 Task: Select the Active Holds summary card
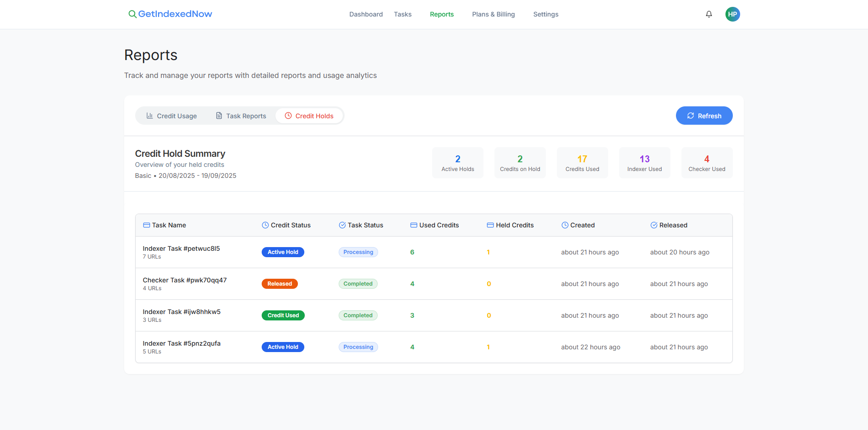[x=457, y=162]
